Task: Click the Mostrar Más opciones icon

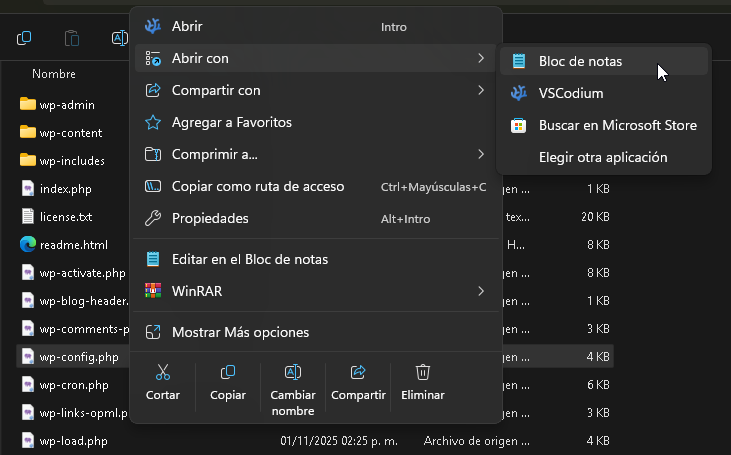Action: 153,332
